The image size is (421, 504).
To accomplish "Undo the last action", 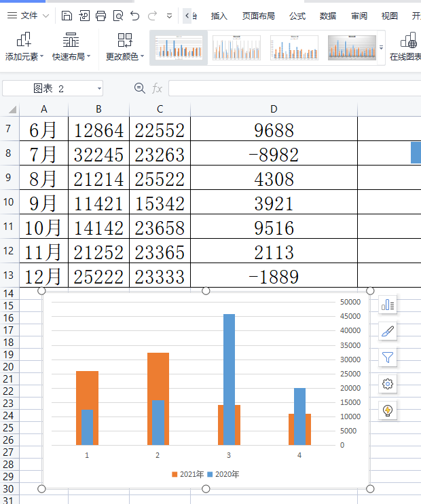I will coord(135,16).
